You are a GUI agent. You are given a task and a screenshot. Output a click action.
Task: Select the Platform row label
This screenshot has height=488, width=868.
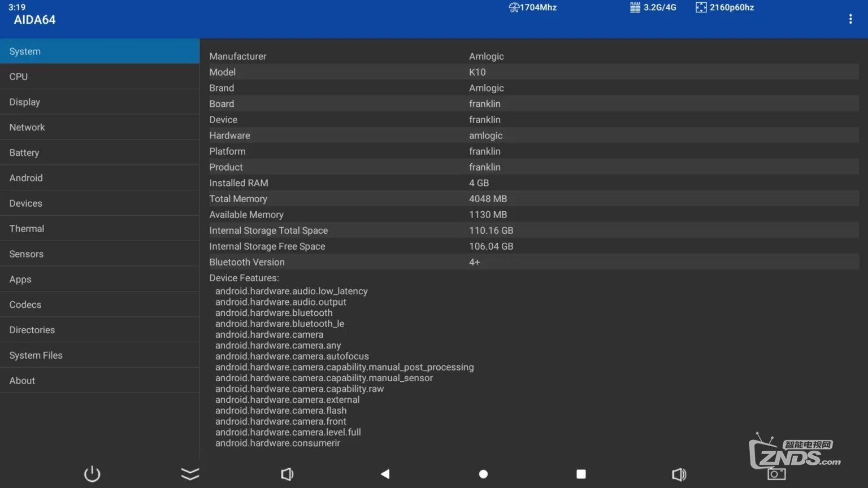[x=227, y=151]
